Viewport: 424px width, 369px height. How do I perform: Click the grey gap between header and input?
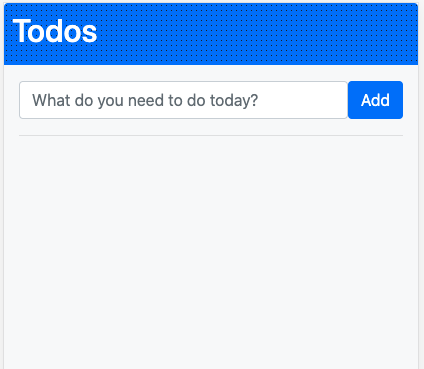click(x=211, y=73)
